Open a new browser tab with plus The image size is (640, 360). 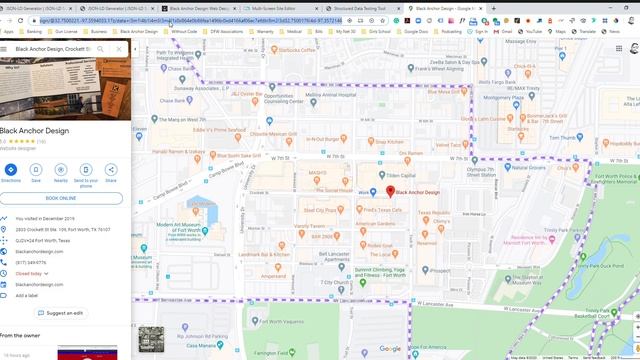click(493, 8)
